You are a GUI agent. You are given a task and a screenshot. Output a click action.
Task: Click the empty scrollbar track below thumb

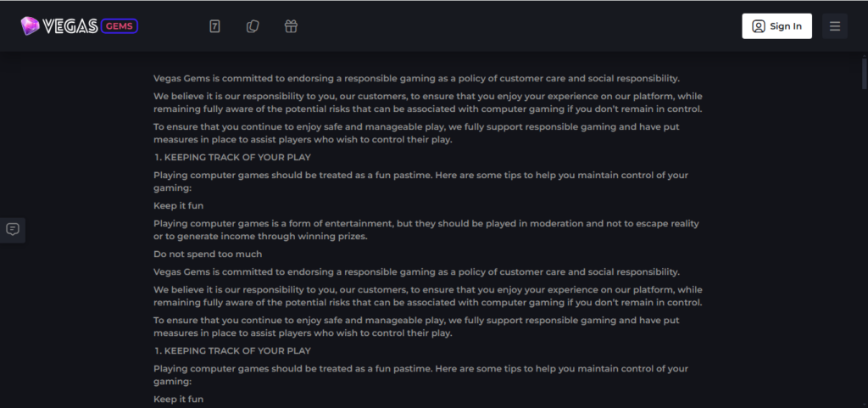point(864,249)
